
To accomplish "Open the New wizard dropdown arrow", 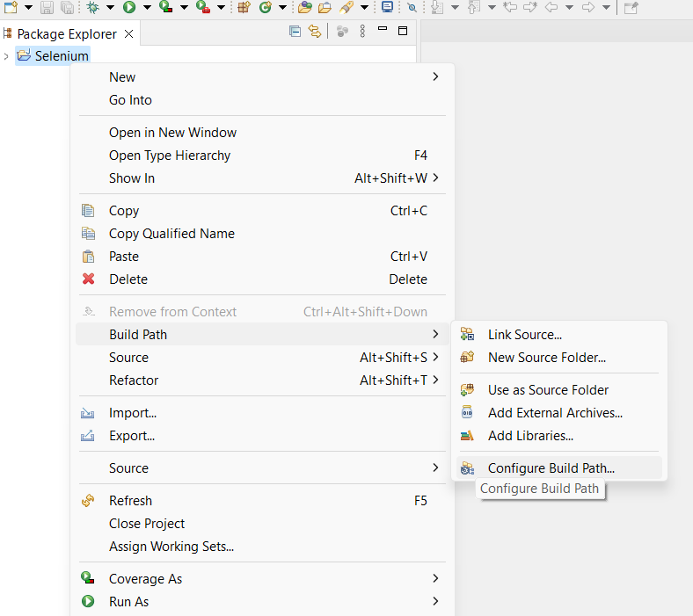I will [x=28, y=8].
